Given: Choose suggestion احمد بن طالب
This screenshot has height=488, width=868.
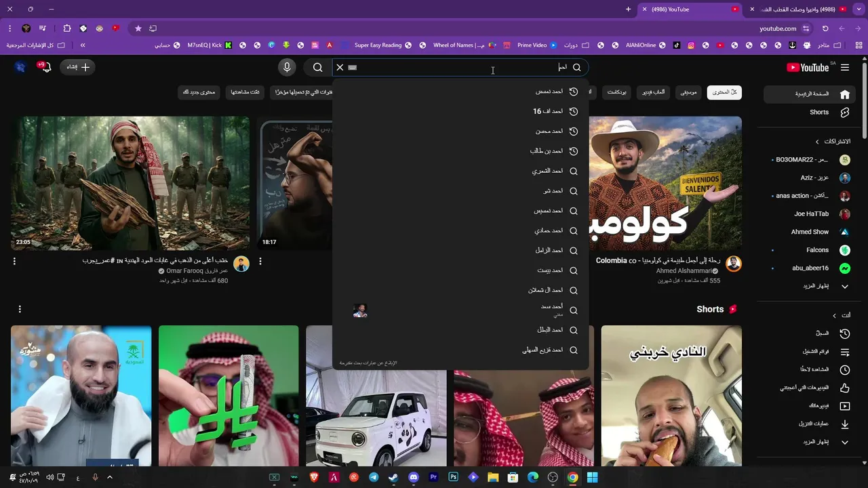Looking at the screenshot, I should coord(461,151).
